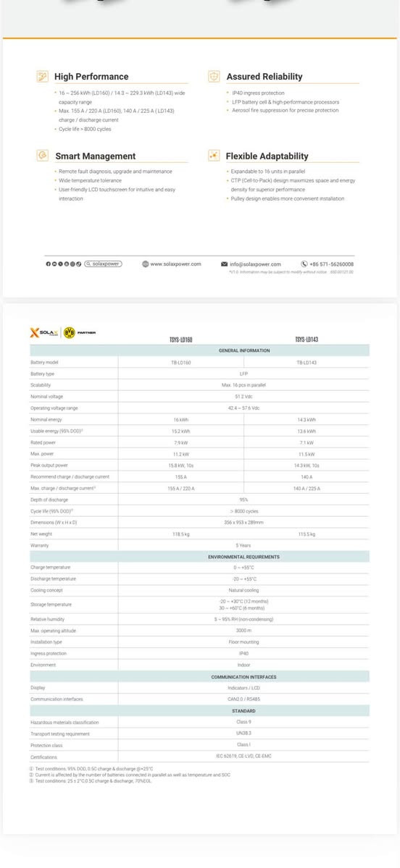Click the '11.2 kW' max power value

pyautogui.click(x=180, y=454)
